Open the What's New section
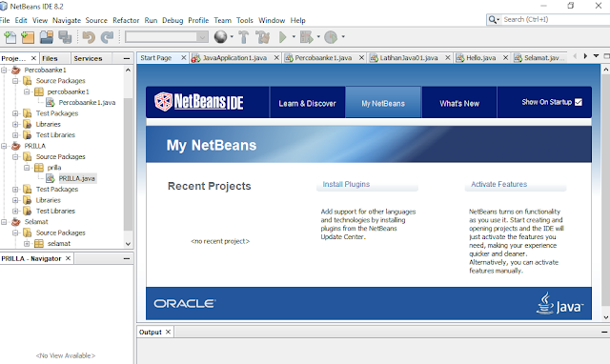The image size is (610, 364). [x=459, y=104]
